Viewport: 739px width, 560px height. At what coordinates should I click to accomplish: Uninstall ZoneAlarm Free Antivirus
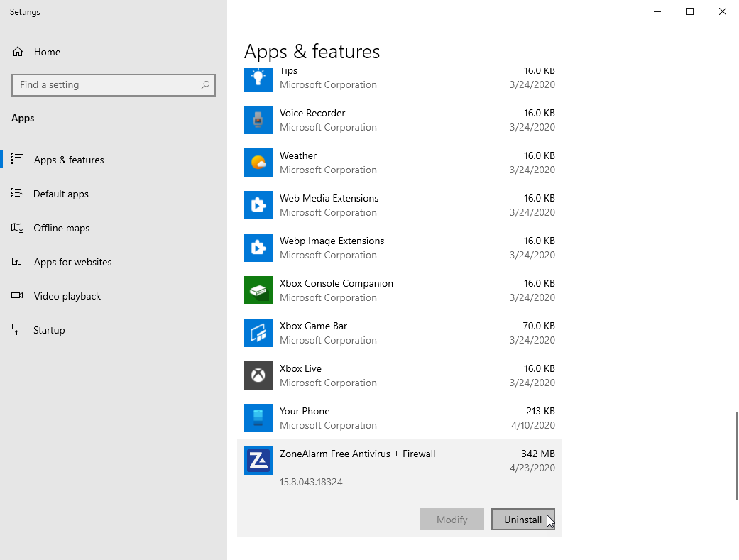coord(522,519)
